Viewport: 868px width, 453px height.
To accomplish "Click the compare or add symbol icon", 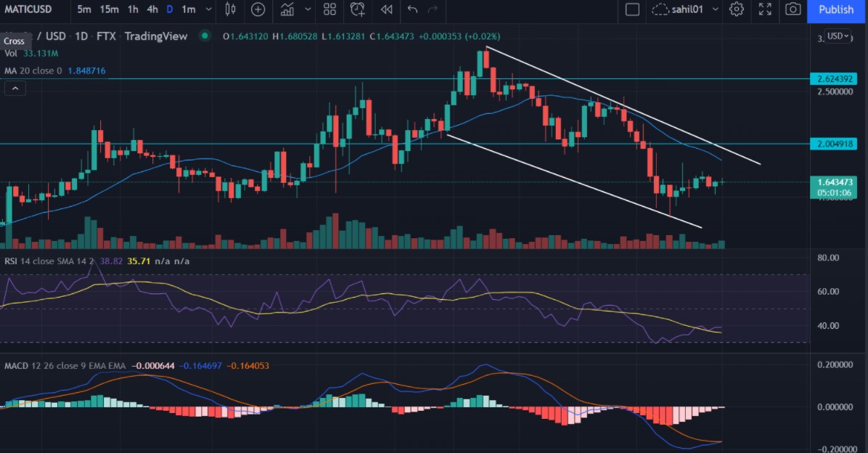I will point(258,9).
